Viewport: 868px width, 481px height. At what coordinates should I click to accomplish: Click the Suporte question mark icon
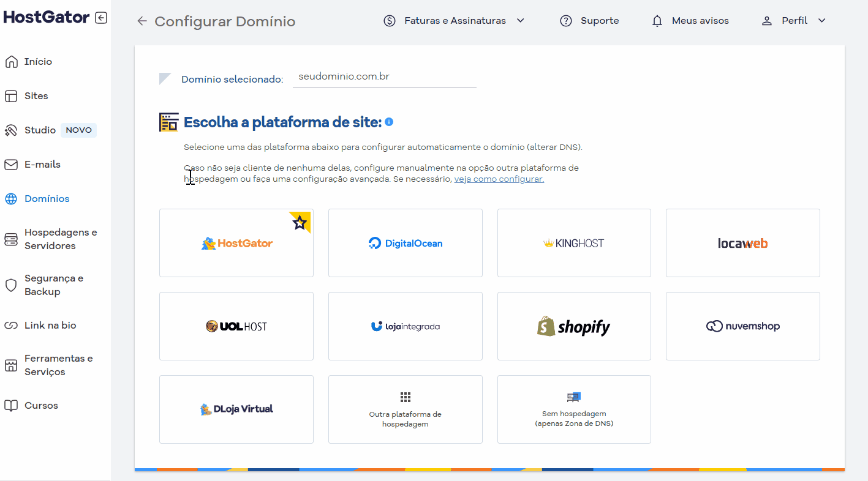(566, 21)
